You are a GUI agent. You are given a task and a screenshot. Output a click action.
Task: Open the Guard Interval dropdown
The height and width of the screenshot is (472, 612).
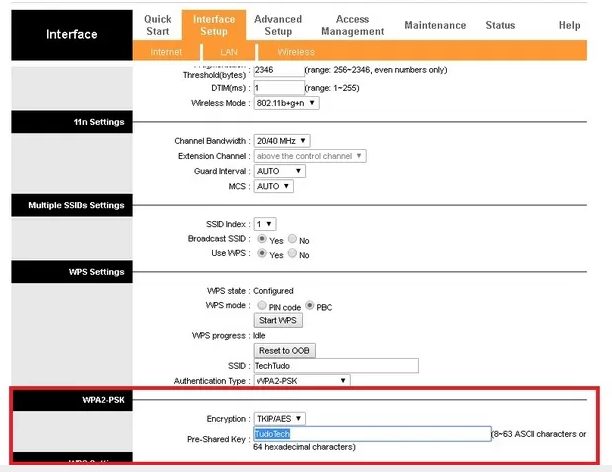click(x=279, y=171)
